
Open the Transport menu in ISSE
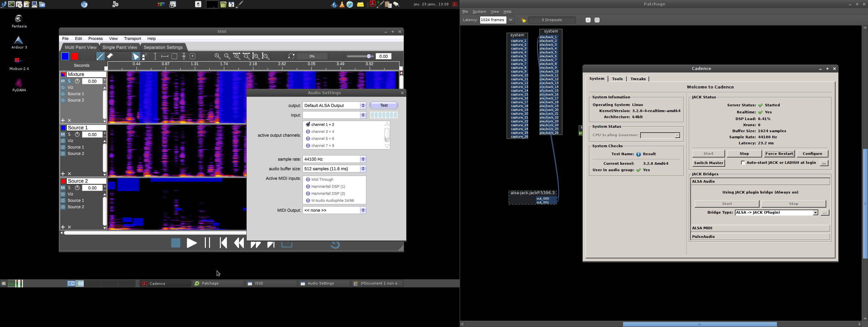(132, 39)
